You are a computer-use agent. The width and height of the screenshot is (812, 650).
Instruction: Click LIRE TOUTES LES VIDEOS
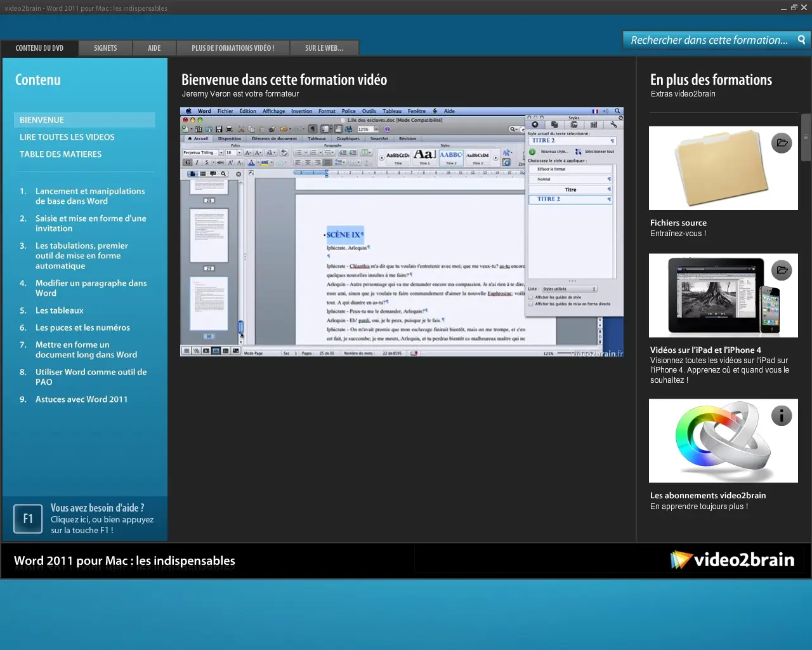[x=67, y=137]
